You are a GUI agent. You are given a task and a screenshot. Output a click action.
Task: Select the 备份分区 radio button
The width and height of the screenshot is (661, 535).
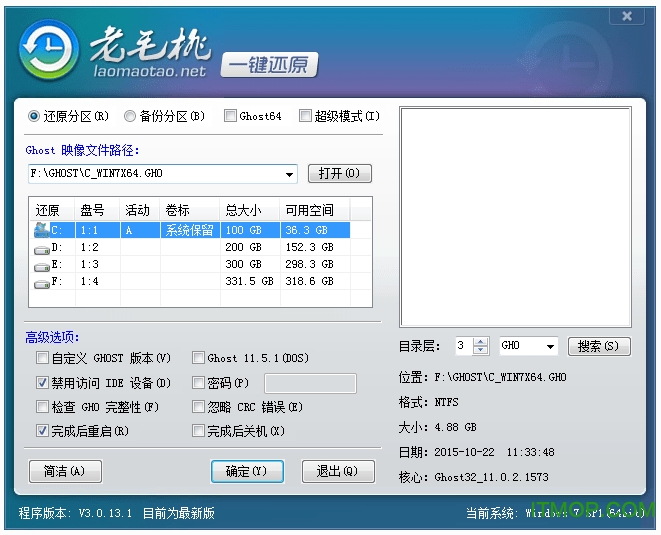tap(131, 116)
